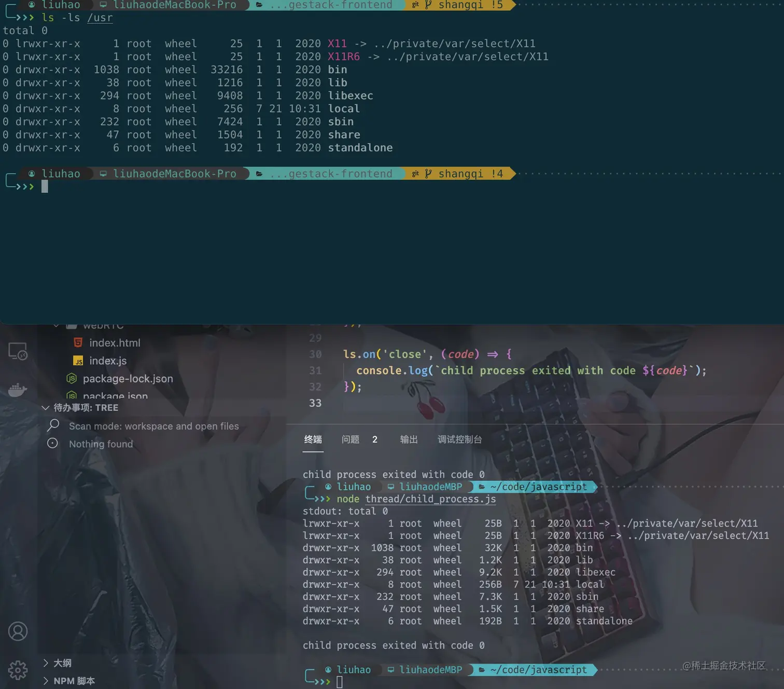The height and width of the screenshot is (689, 784).
Task: Open the Remote Explorer activity bar icon
Action: click(x=18, y=352)
